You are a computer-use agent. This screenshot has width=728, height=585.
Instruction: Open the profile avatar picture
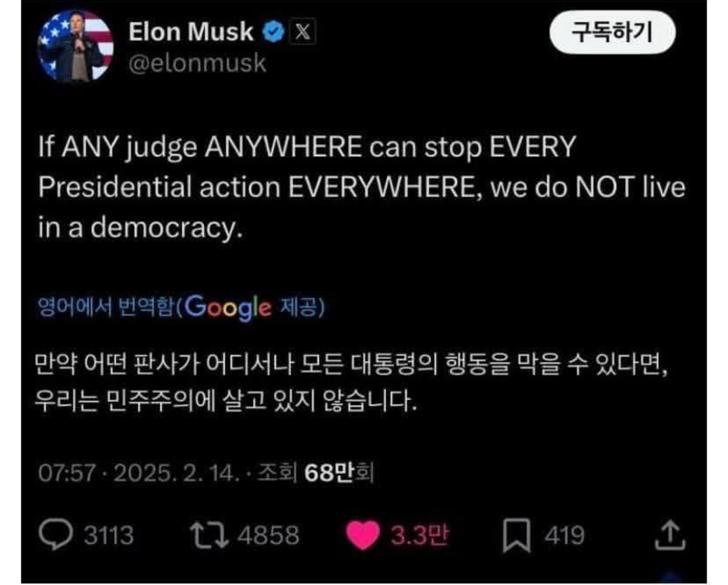[76, 46]
